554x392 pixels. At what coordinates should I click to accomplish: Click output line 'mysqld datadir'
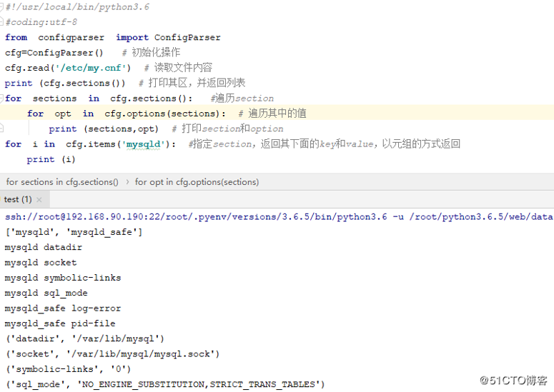click(44, 247)
